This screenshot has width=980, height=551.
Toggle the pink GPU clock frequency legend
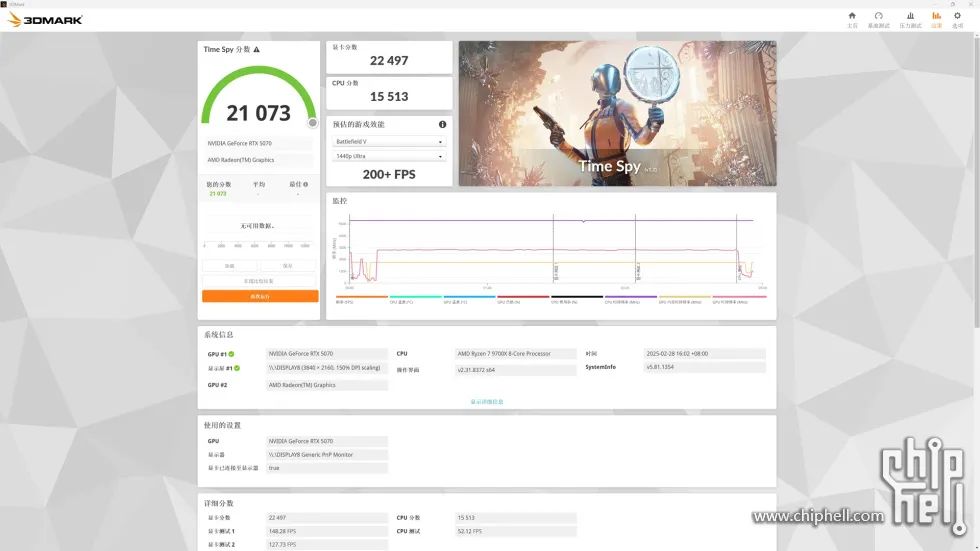(x=739, y=299)
